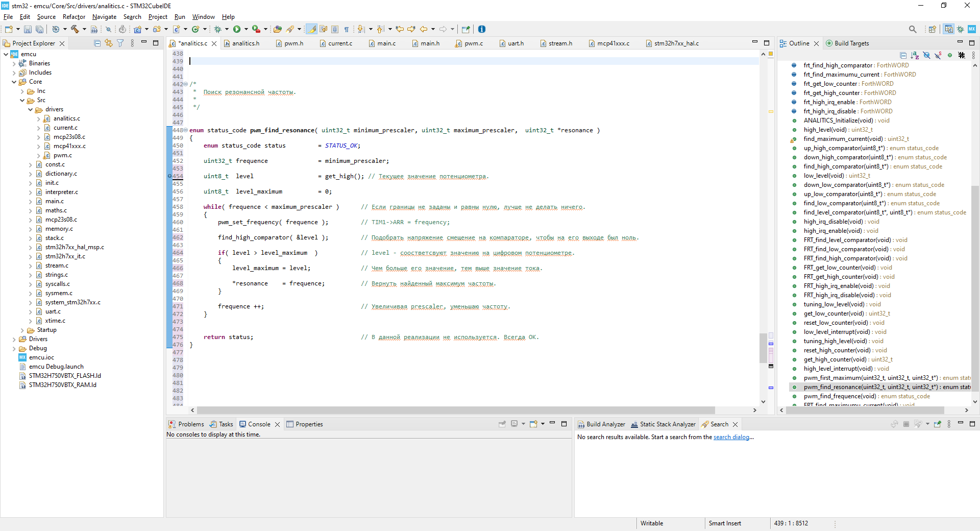Collapse pwm_find_resonance function fold marker
980x531 pixels.
[x=186, y=130]
